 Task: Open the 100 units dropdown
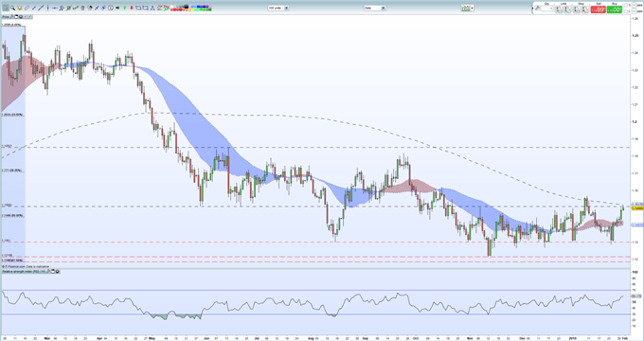coord(278,8)
